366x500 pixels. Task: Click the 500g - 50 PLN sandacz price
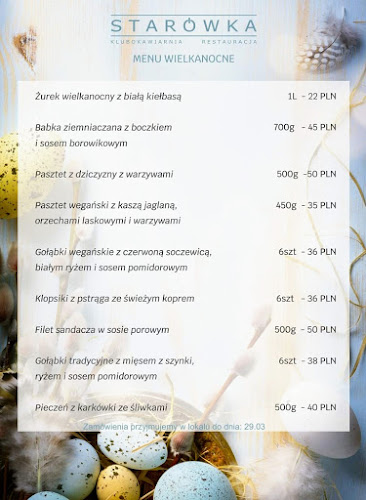click(x=305, y=329)
